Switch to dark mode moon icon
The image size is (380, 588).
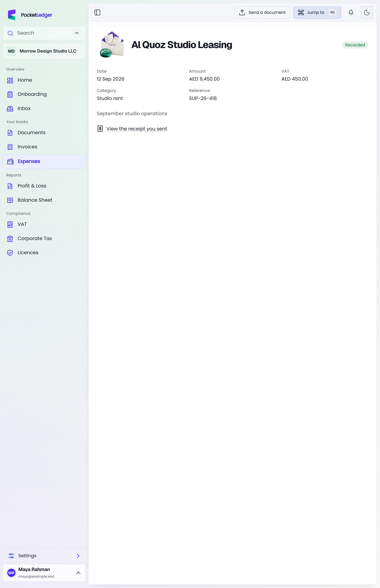click(367, 12)
